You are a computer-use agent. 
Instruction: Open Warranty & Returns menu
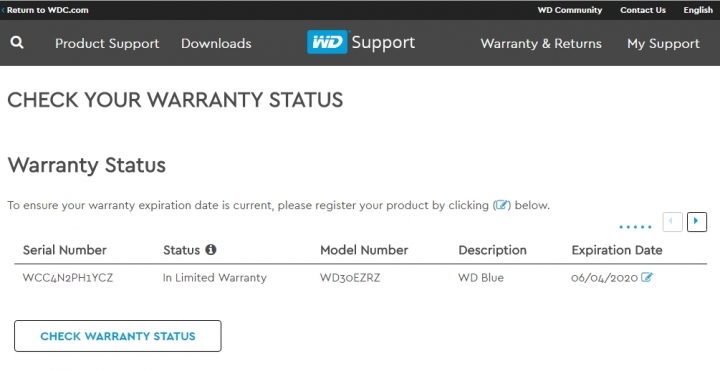541,43
